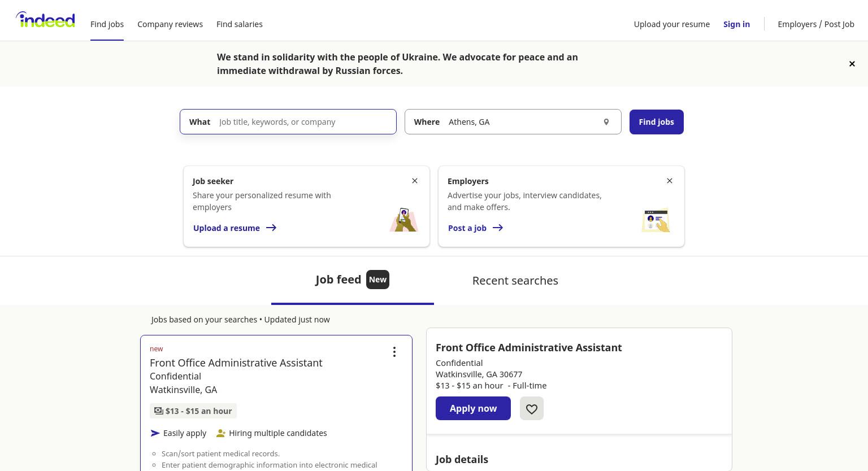Open the Find jobs nav tab
868x471 pixels.
coord(107,24)
